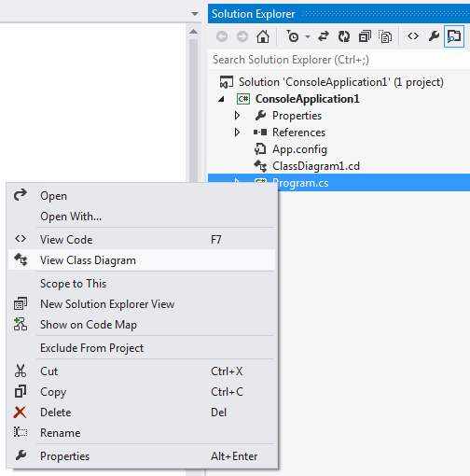Click the View Code toolbar icon
The height and width of the screenshot is (476, 470).
coord(413,36)
